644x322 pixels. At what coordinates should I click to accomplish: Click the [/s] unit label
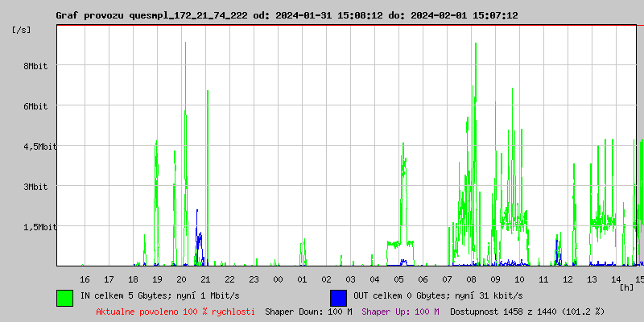[22, 30]
